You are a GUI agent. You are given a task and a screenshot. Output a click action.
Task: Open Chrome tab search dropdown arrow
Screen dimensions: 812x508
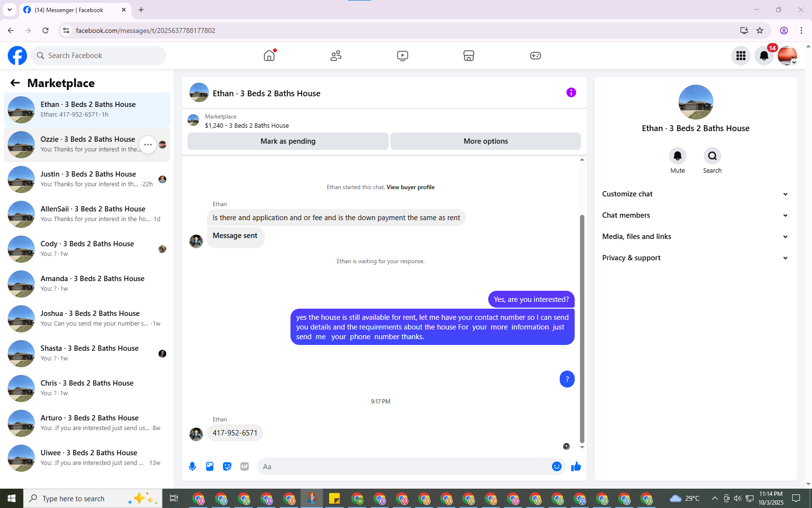click(x=10, y=10)
